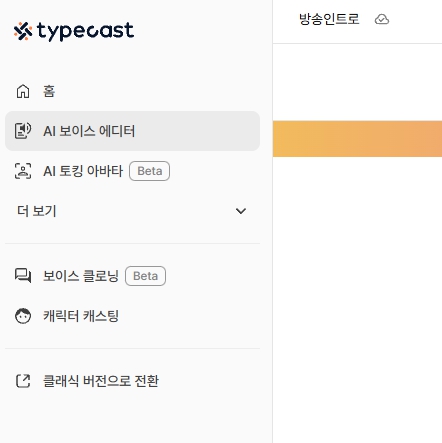Click the 캐릭터 캐스팅 face icon
442x443 pixels.
[x=23, y=316]
